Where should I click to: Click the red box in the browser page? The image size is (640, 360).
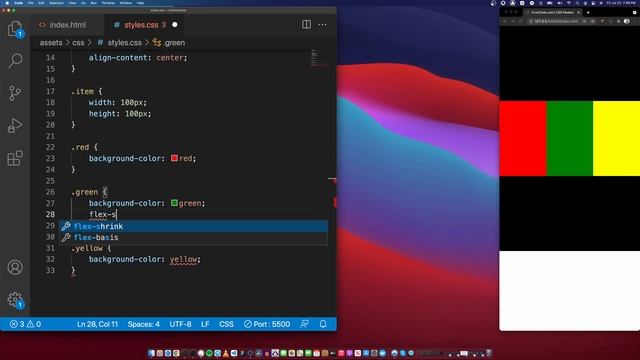(x=523, y=138)
